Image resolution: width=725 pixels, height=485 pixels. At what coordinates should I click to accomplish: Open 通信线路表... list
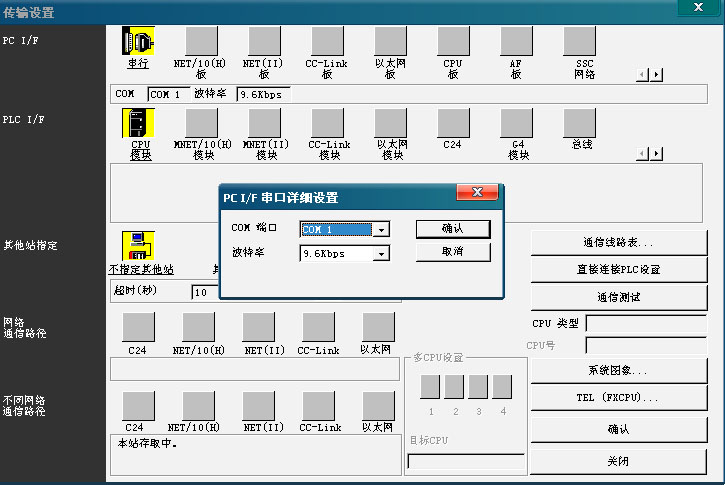[617, 242]
